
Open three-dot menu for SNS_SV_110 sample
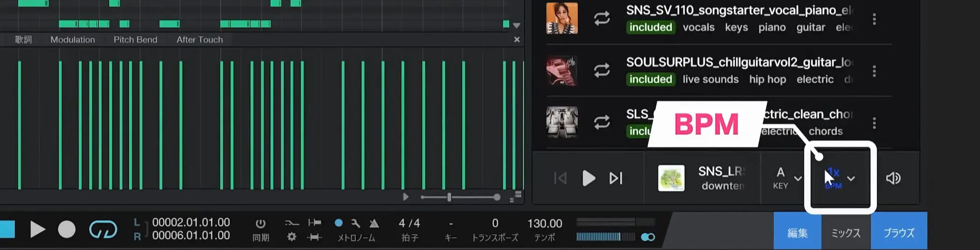[874, 19]
